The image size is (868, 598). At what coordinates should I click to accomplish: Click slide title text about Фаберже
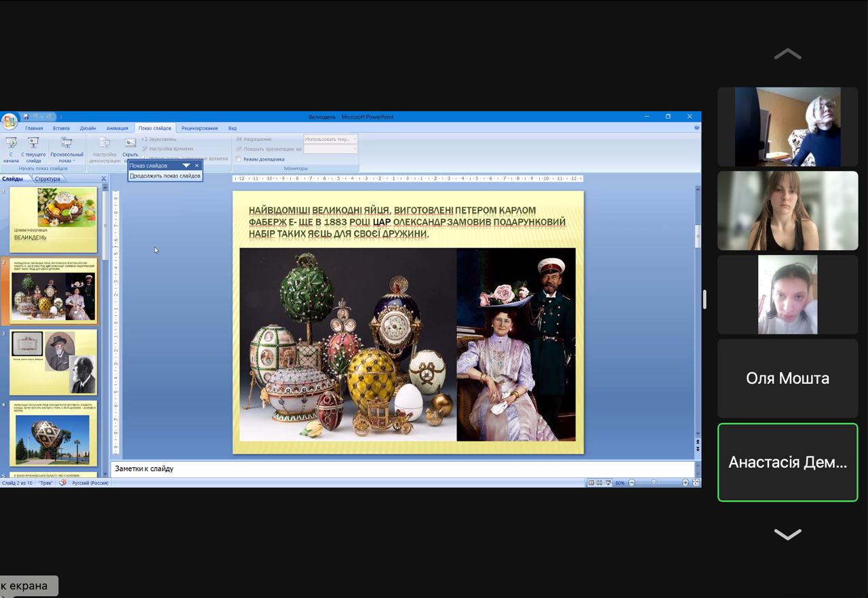[407, 222]
